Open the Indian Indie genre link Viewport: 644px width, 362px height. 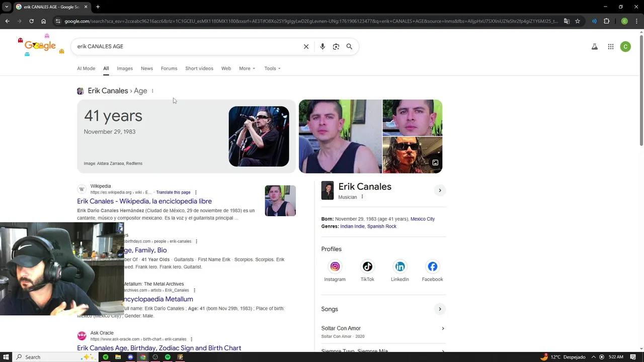pyautogui.click(x=352, y=226)
